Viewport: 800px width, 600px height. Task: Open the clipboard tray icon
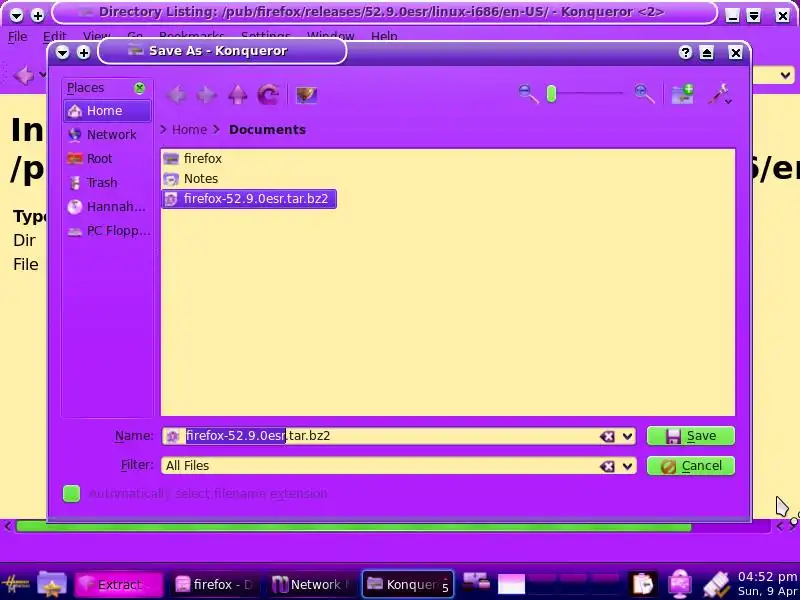[x=642, y=584]
